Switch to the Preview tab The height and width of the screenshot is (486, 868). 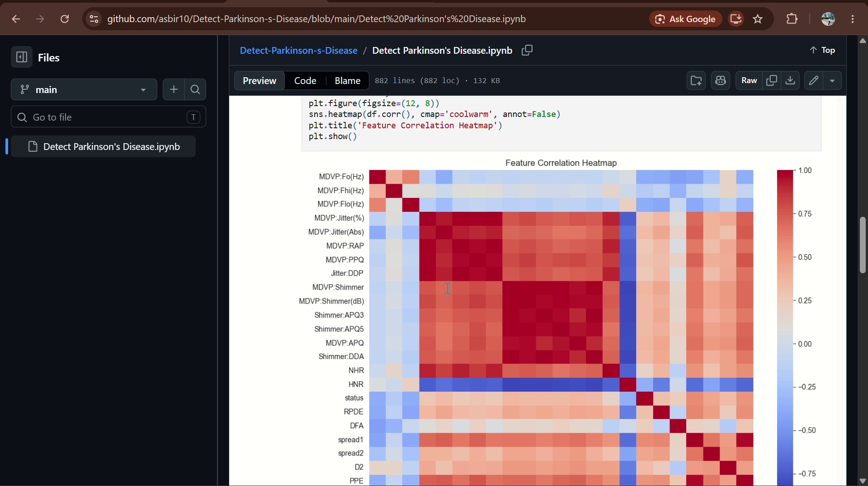click(x=259, y=80)
